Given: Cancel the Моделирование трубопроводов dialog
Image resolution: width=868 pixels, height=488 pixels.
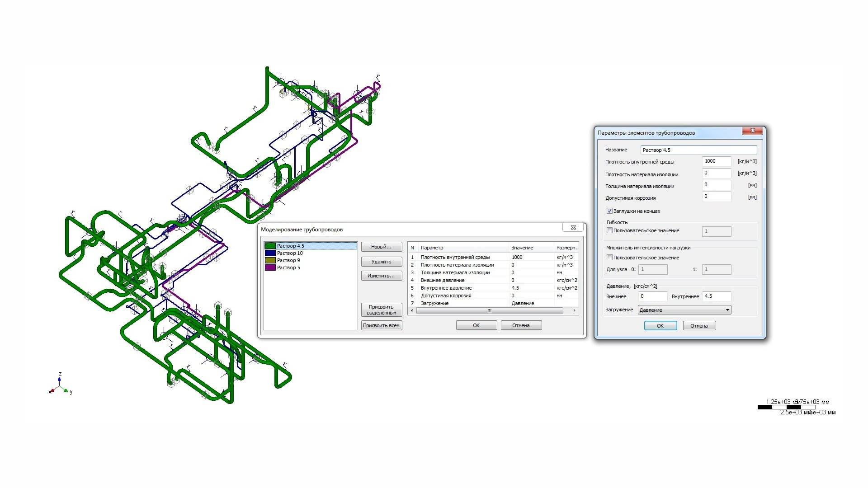Looking at the screenshot, I should (521, 325).
